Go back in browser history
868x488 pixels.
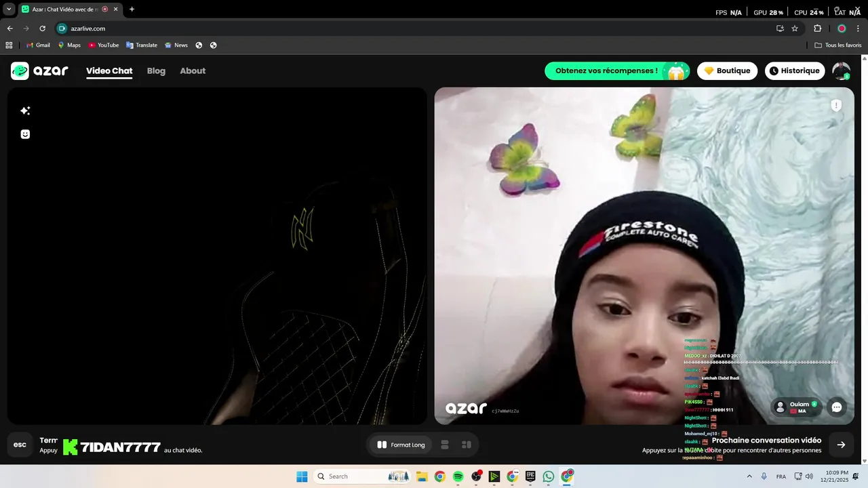[10, 28]
